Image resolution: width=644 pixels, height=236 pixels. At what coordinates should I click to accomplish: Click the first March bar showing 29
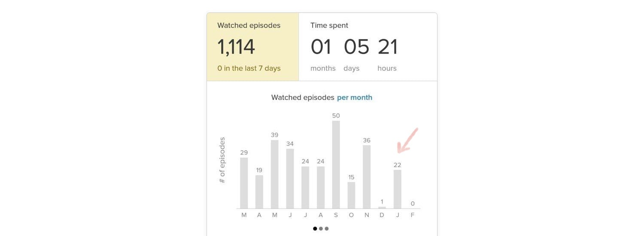tap(244, 183)
